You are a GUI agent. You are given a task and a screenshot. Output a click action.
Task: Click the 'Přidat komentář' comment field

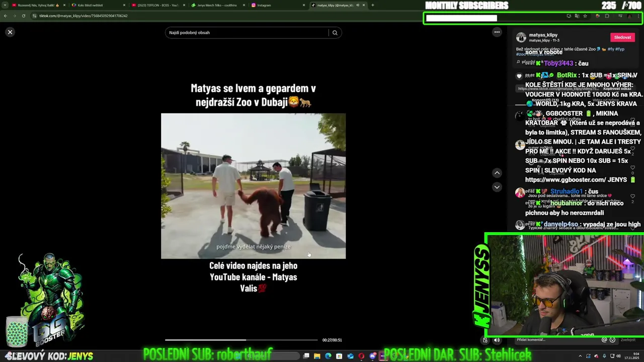558,340
